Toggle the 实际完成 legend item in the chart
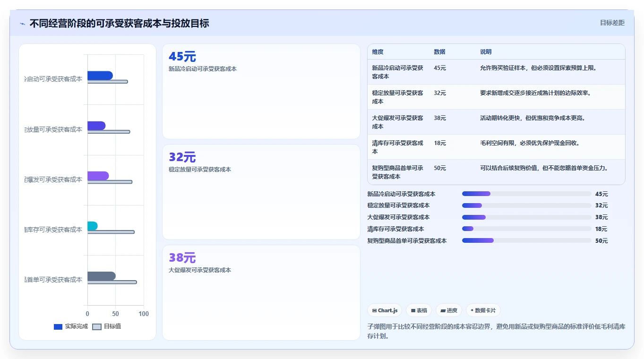The height and width of the screenshot is (359, 644). pyautogui.click(x=71, y=326)
